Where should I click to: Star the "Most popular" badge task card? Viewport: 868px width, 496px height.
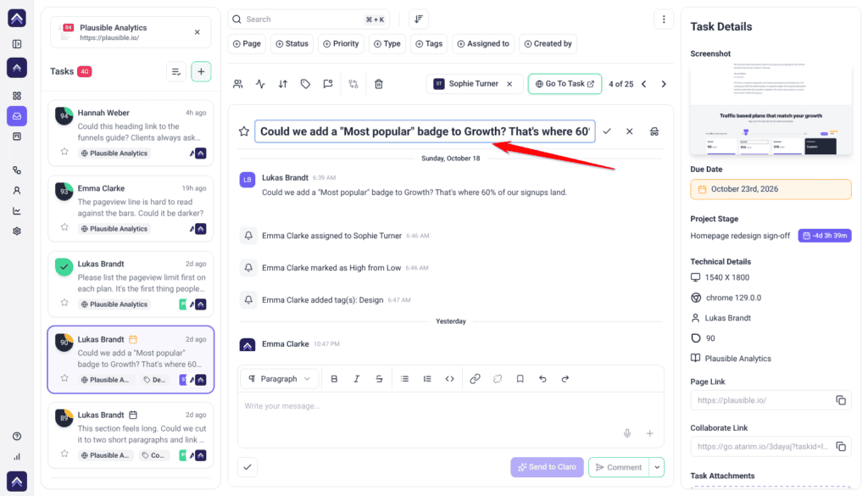[x=64, y=378]
